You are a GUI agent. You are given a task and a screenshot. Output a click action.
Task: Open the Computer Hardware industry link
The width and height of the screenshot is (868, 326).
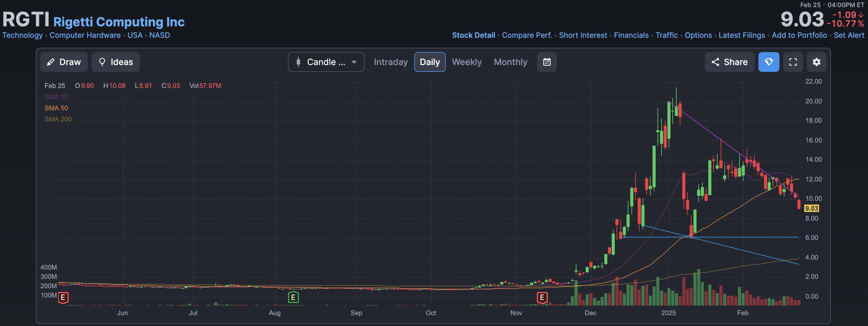[85, 35]
